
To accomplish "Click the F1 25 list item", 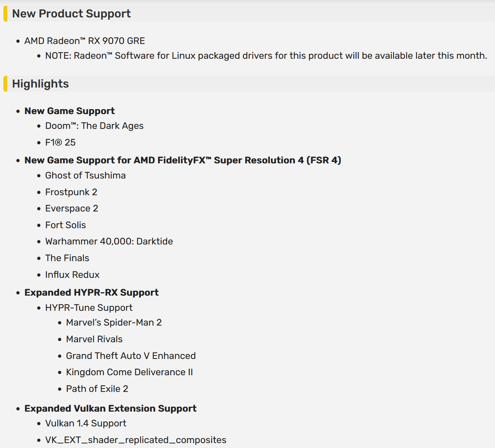I will [x=61, y=143].
